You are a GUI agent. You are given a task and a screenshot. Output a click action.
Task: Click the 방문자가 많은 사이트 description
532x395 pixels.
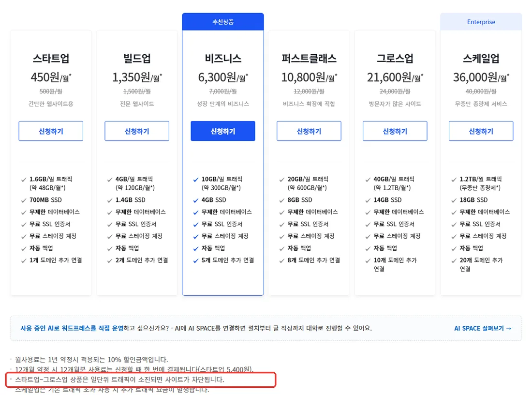tap(395, 104)
